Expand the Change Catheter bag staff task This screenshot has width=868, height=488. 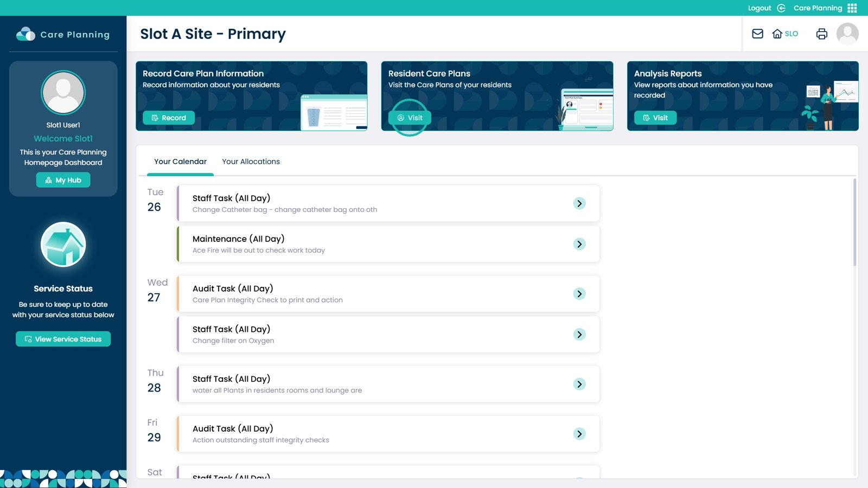pos(579,203)
